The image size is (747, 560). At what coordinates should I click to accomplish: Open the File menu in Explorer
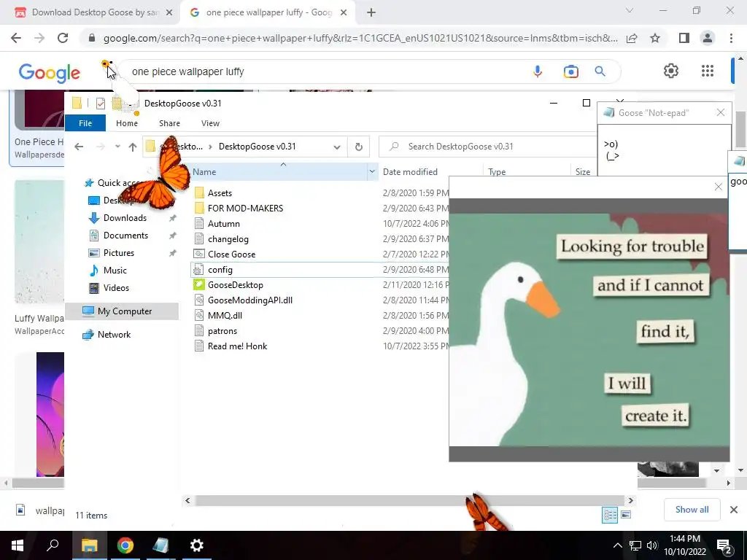click(85, 123)
